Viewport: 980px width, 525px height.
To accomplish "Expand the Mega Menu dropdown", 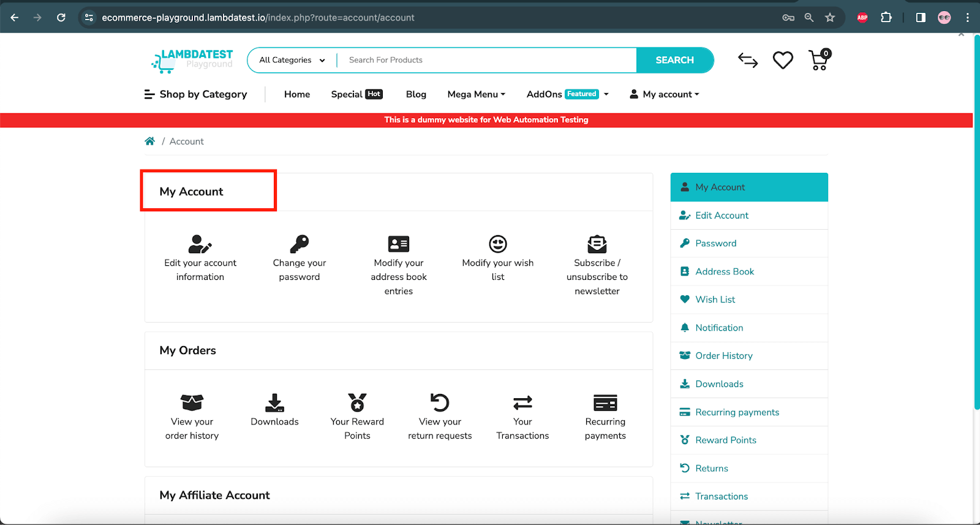I will [x=477, y=94].
